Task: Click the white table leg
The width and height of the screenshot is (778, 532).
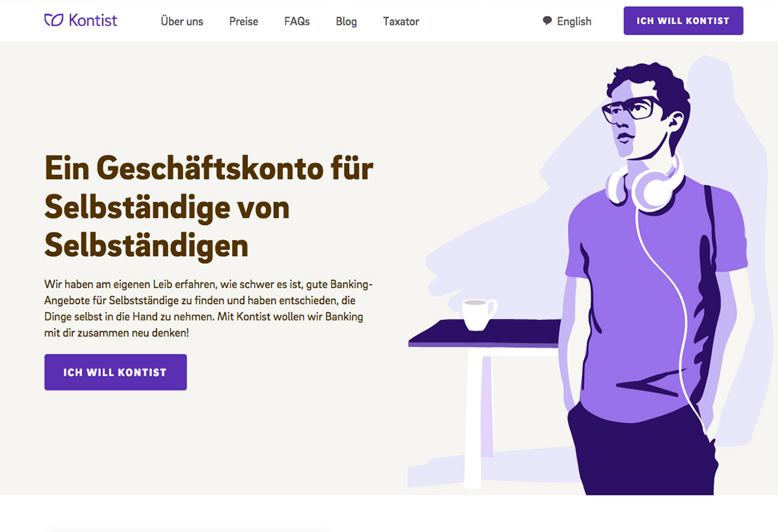Action: (473, 418)
